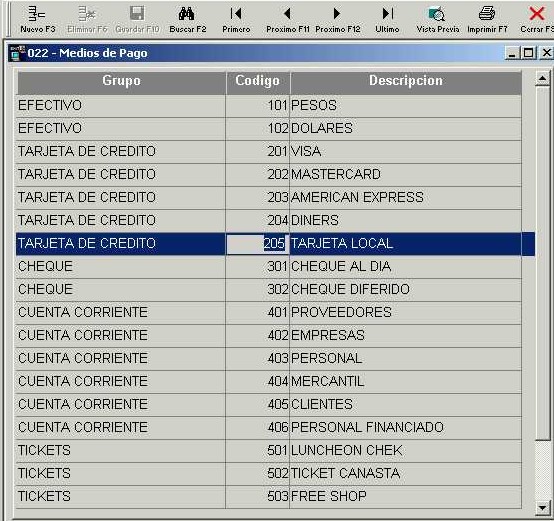Click the Nuevo F3 toolbar icon
The image size is (554, 521).
pos(37,14)
